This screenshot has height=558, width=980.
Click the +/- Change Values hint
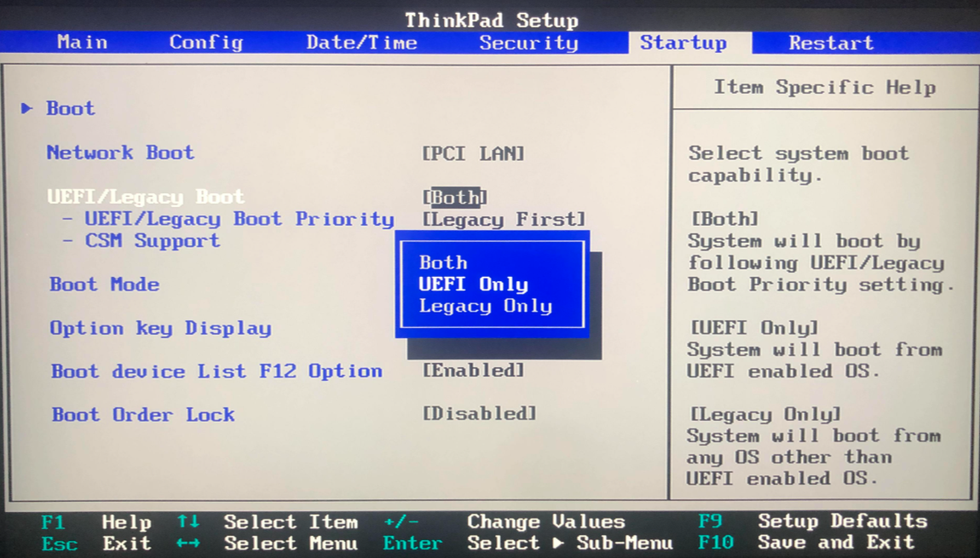click(504, 521)
